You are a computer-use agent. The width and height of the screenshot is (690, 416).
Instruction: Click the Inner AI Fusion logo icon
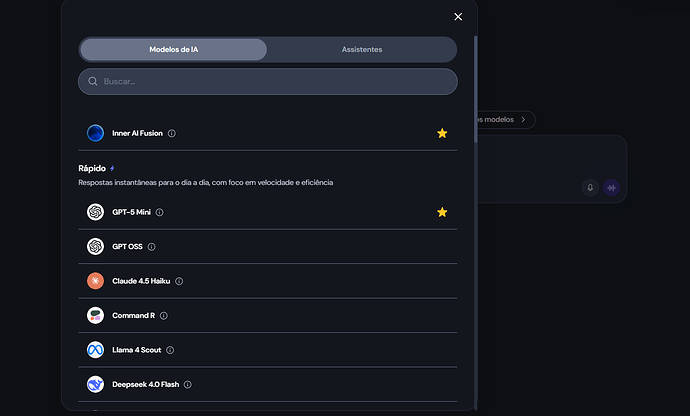click(x=95, y=133)
